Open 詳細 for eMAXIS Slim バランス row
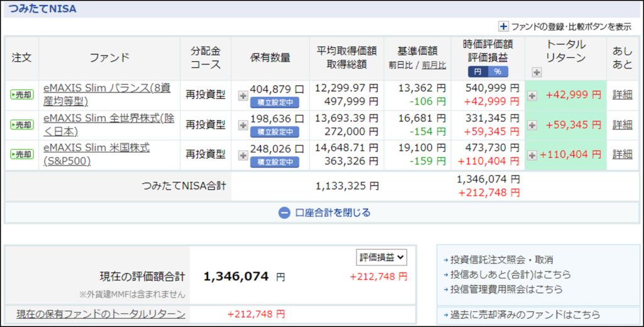This screenshot has height=327, width=644. pyautogui.click(x=622, y=94)
